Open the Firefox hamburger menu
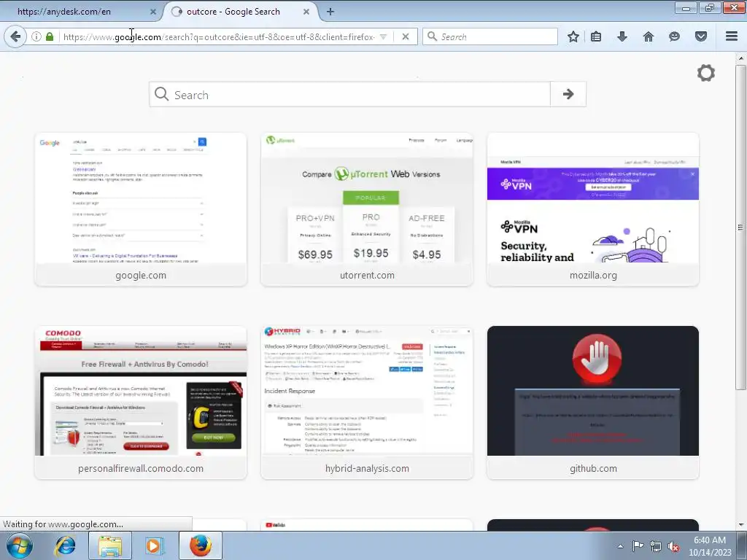Screen dimensions: 747x560 click(x=732, y=36)
